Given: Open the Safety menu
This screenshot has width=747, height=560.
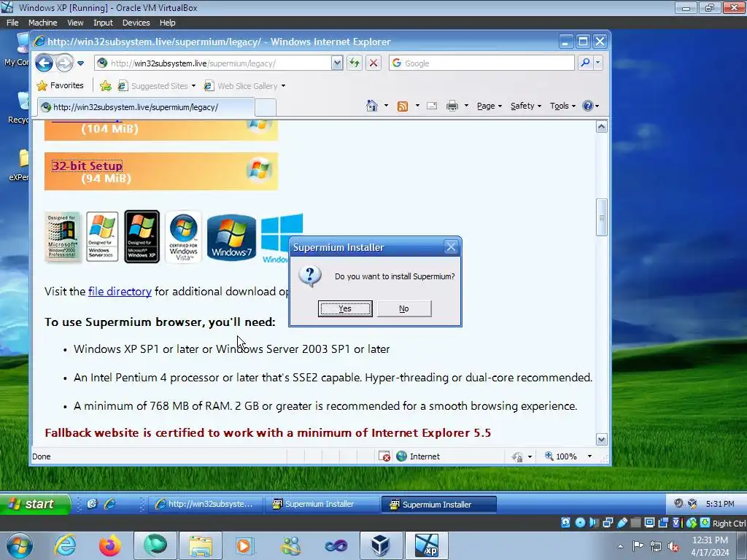Looking at the screenshot, I should click(x=525, y=106).
